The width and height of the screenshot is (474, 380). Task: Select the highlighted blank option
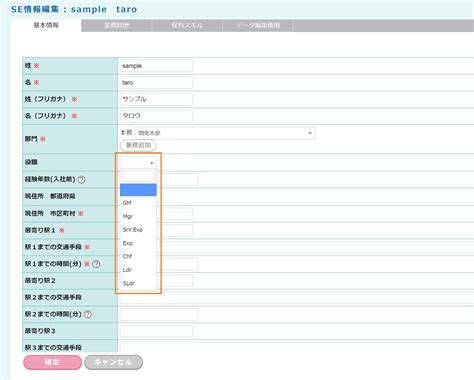(138, 190)
